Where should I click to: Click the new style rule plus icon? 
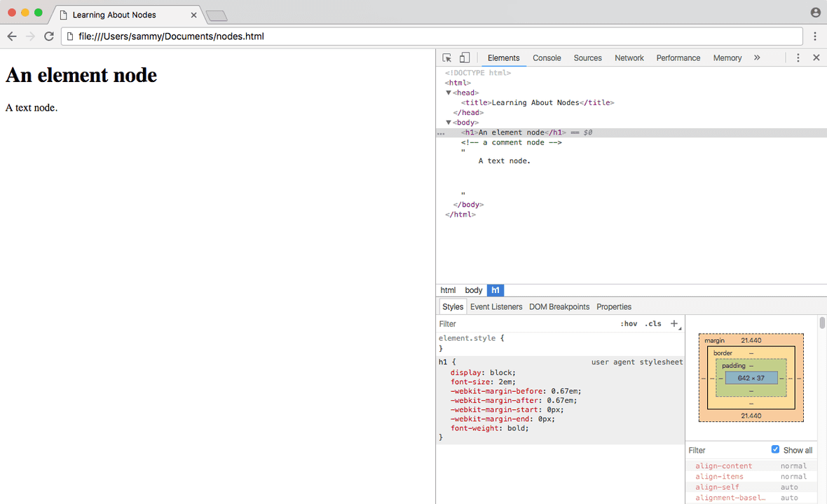click(674, 324)
